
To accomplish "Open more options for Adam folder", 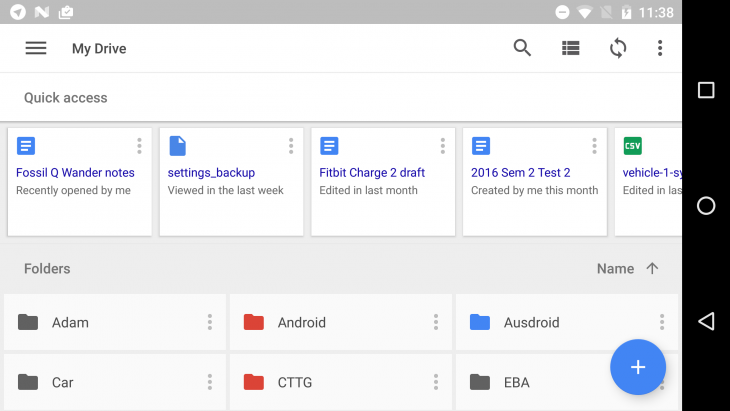I will coord(210,322).
